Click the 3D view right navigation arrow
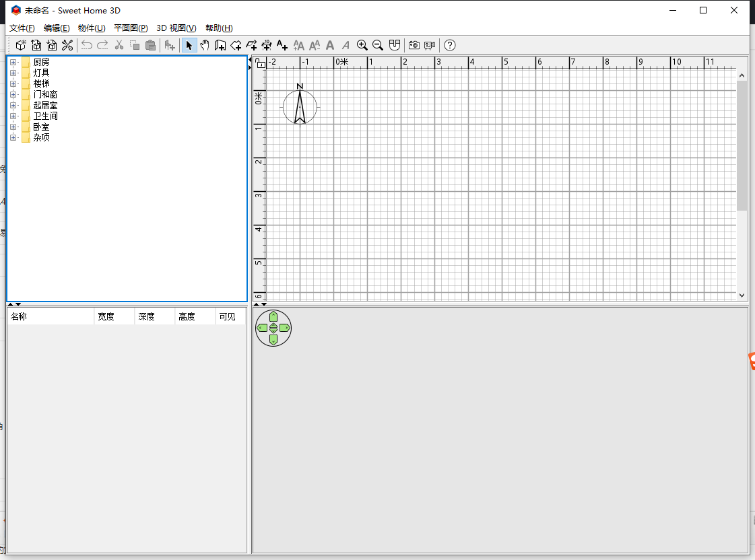The width and height of the screenshot is (755, 560). coord(285,328)
